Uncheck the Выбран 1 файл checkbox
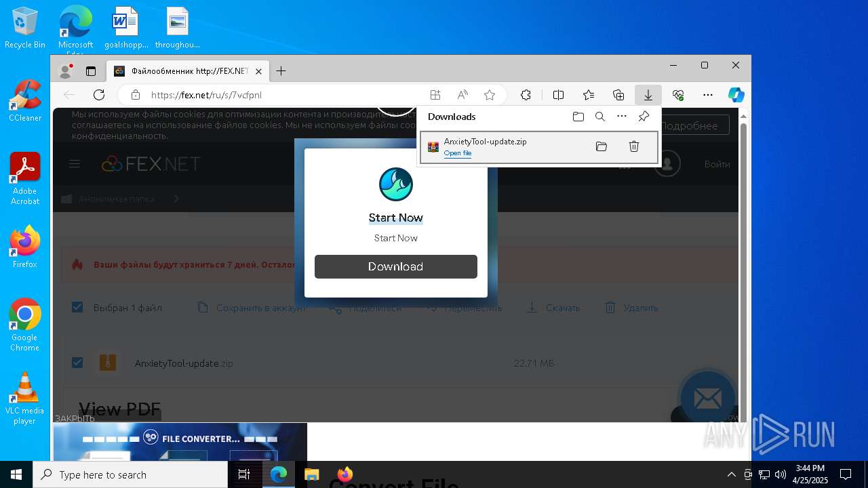 [x=77, y=308]
